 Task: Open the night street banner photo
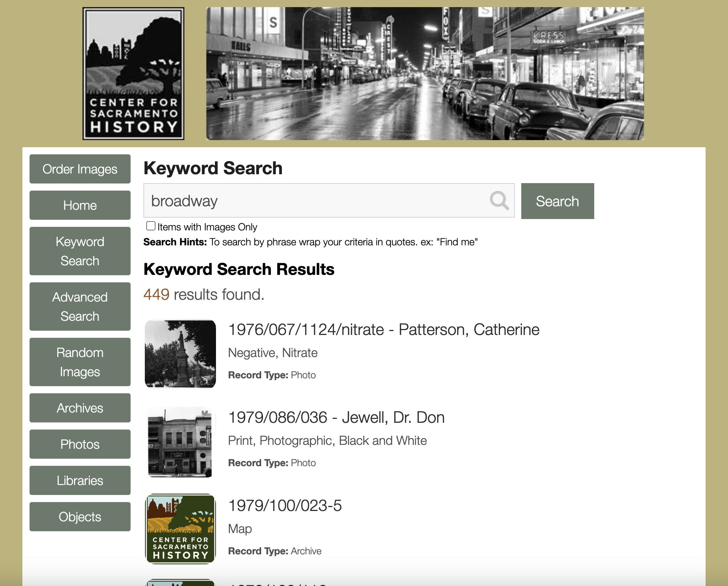coord(425,74)
